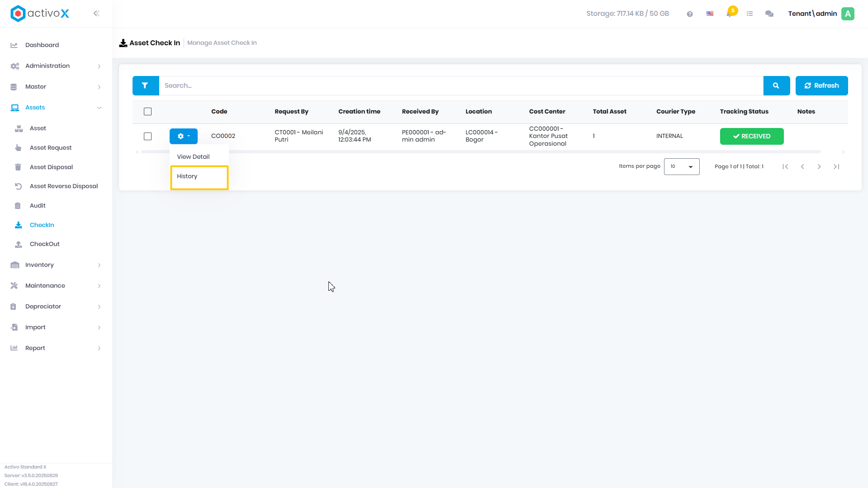Toggle the gear actions dropdown for CO0002

pyautogui.click(x=183, y=136)
